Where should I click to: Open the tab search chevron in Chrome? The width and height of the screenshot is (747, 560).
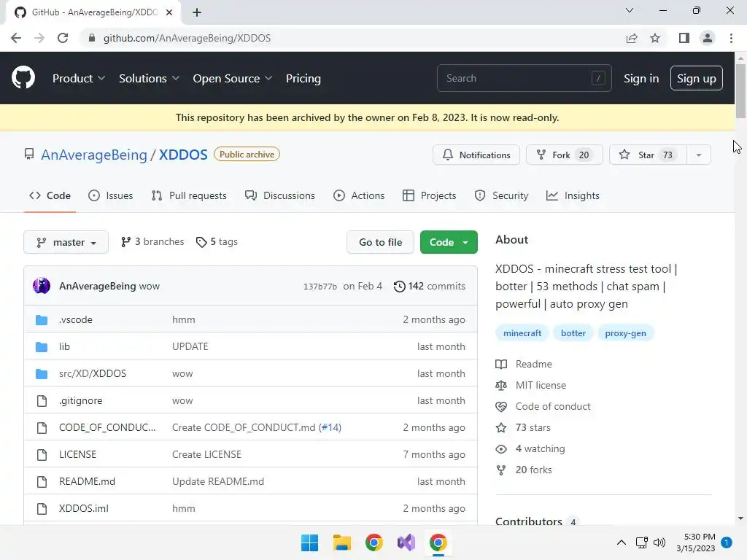tap(630, 10)
